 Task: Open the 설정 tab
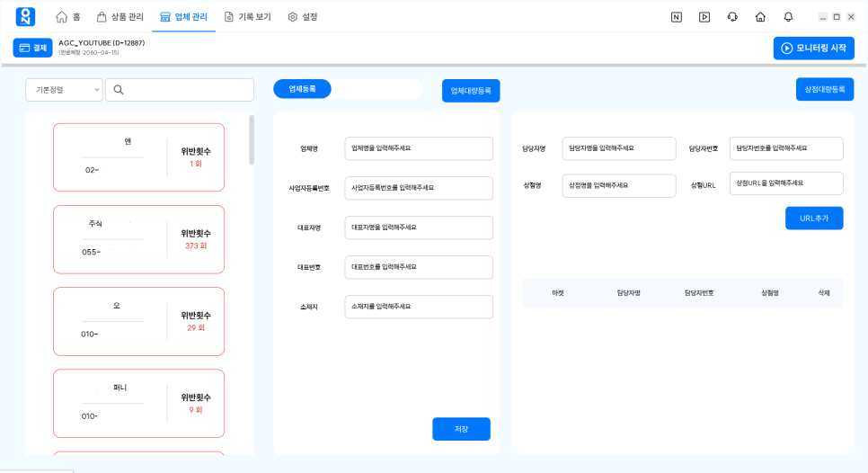click(302, 16)
